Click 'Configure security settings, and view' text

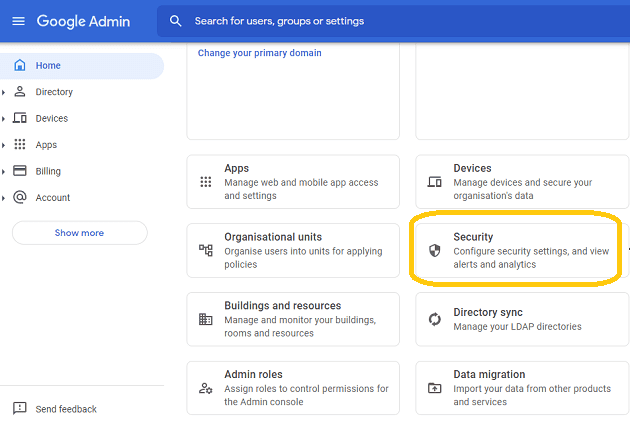531,251
